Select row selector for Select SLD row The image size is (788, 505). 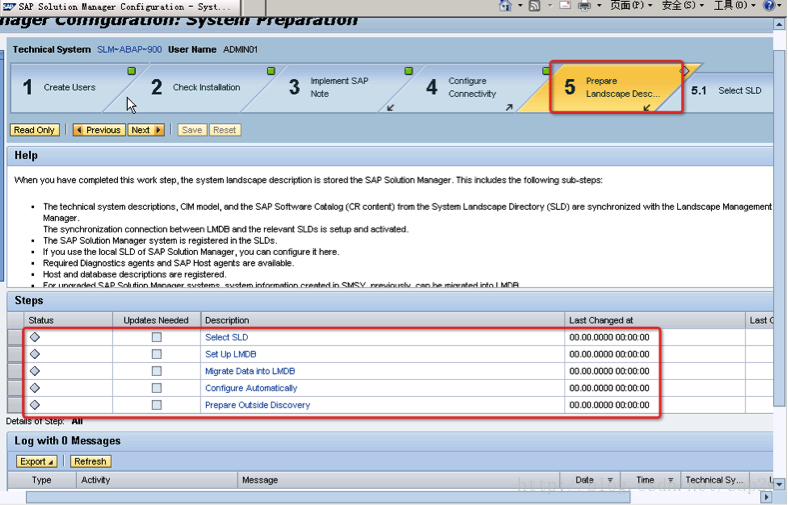pyautogui.click(x=15, y=337)
